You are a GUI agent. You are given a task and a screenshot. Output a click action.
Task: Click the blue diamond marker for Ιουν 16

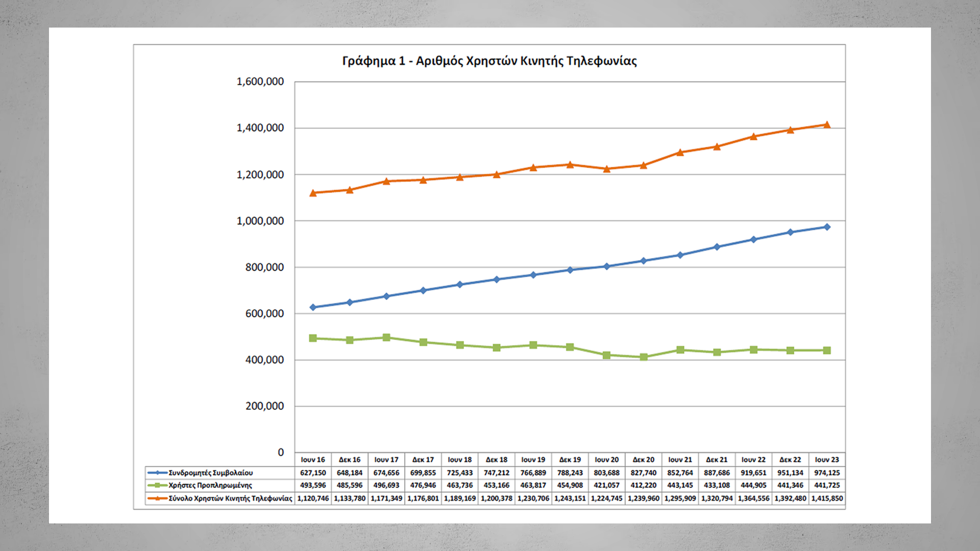click(x=313, y=307)
